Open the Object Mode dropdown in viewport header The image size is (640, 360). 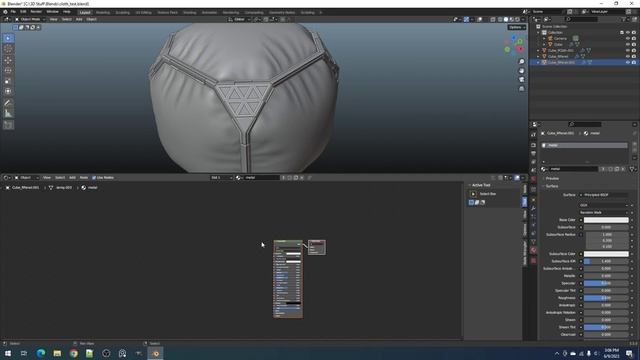point(29,19)
